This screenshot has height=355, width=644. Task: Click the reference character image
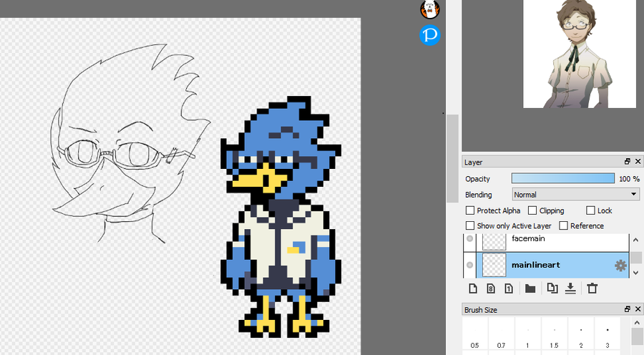[579, 54]
